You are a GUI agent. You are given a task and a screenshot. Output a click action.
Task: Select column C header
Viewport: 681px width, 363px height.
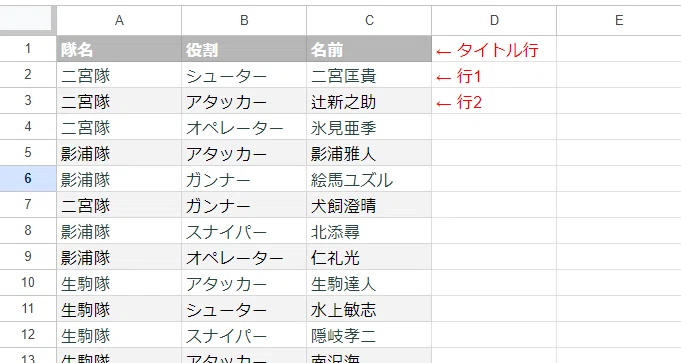pos(369,20)
